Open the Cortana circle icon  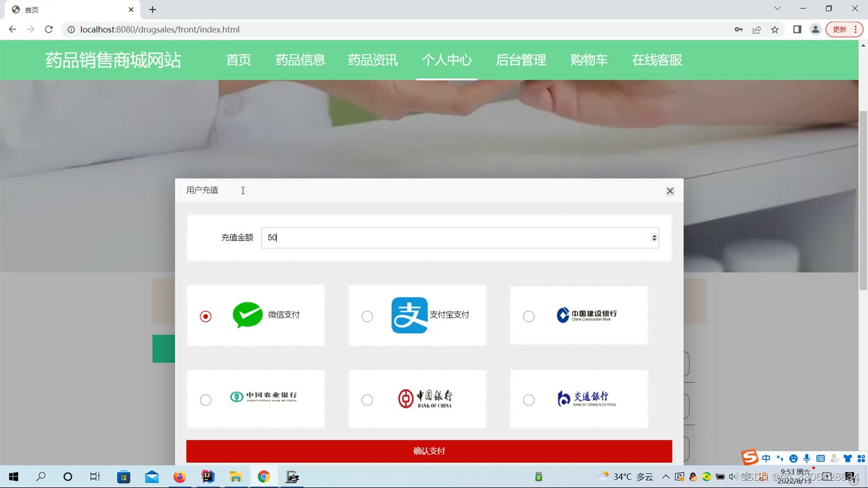[68, 477]
